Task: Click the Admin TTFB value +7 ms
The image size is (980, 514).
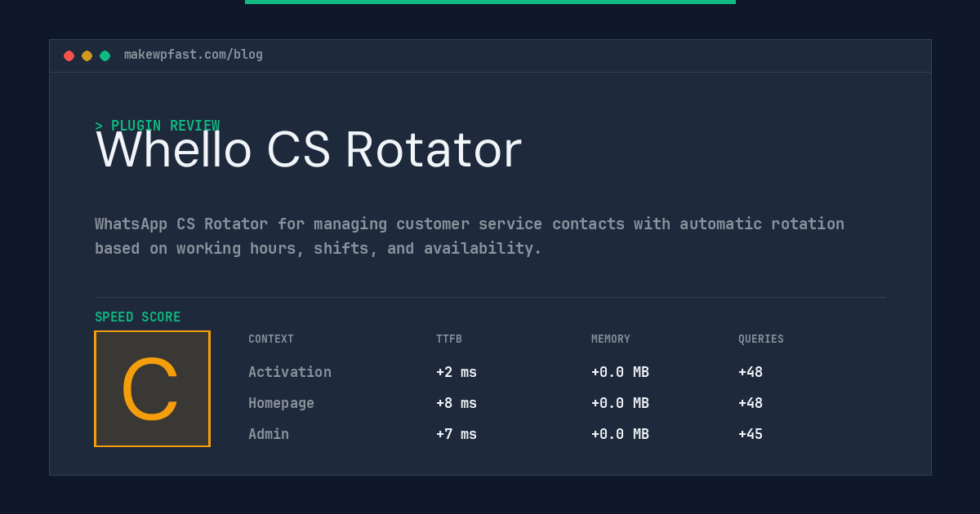Action: point(457,434)
